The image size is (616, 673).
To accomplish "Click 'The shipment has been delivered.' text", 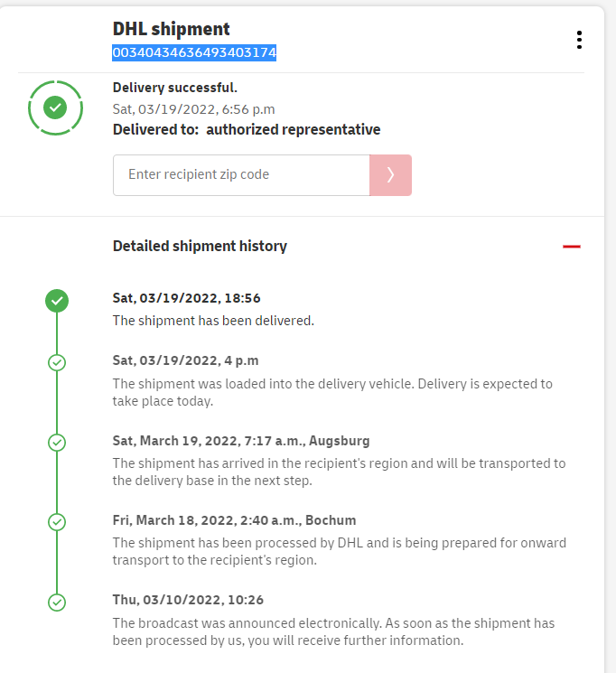I will click(x=213, y=320).
